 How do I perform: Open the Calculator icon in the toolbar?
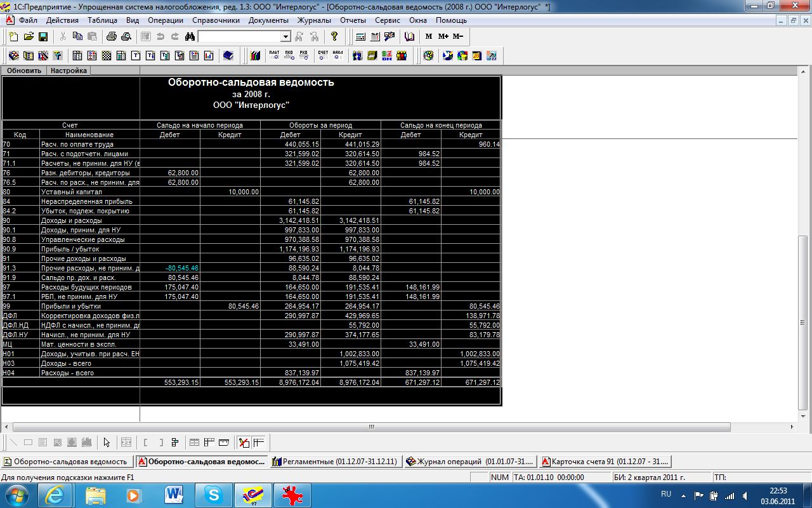click(360, 37)
